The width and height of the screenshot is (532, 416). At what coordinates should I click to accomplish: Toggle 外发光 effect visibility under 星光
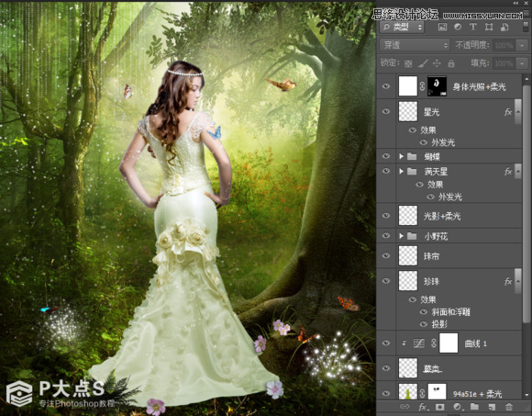pyautogui.click(x=424, y=142)
